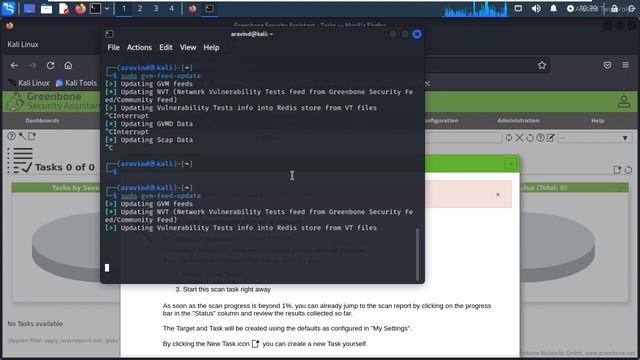Open the terminal Help menu
Screen dimensions: 640x360
pos(211,47)
